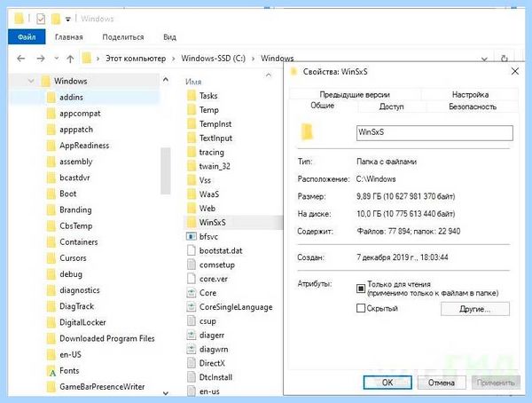
Task: Open the Вид ribbon tab
Action: (x=169, y=37)
